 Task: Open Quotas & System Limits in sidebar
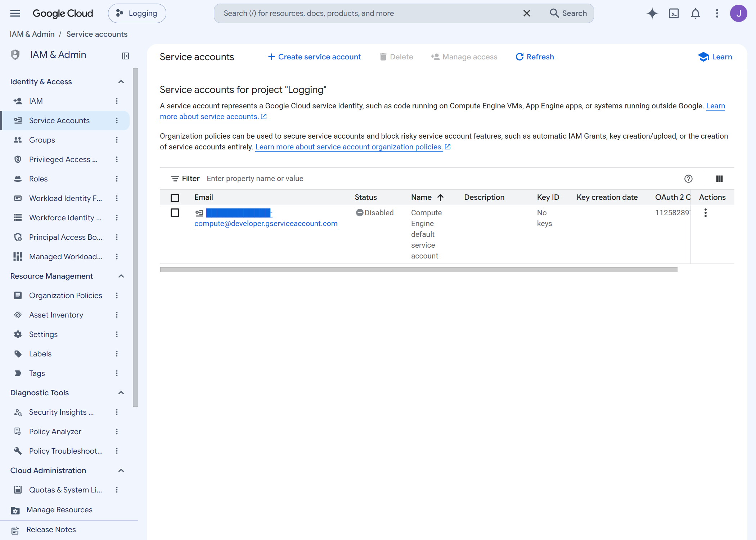pos(66,490)
